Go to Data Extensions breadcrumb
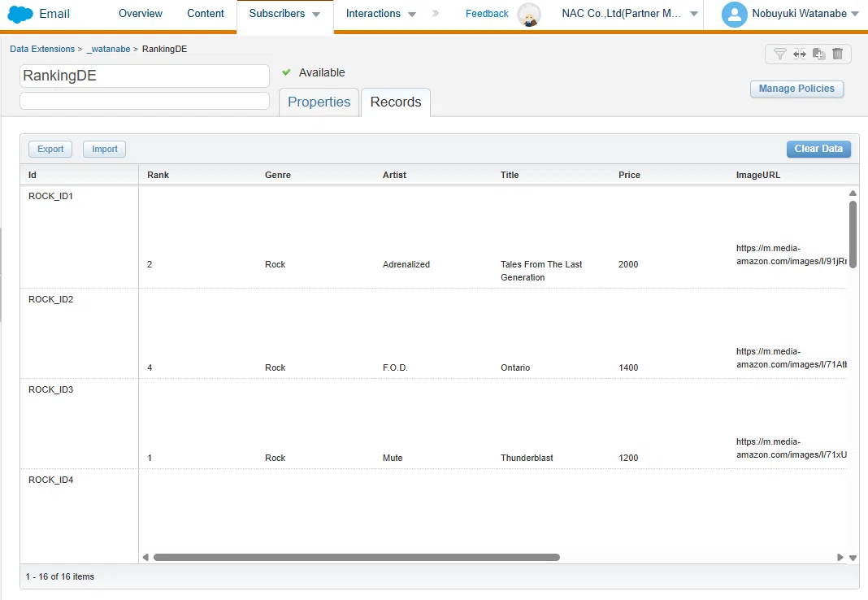 [42, 49]
